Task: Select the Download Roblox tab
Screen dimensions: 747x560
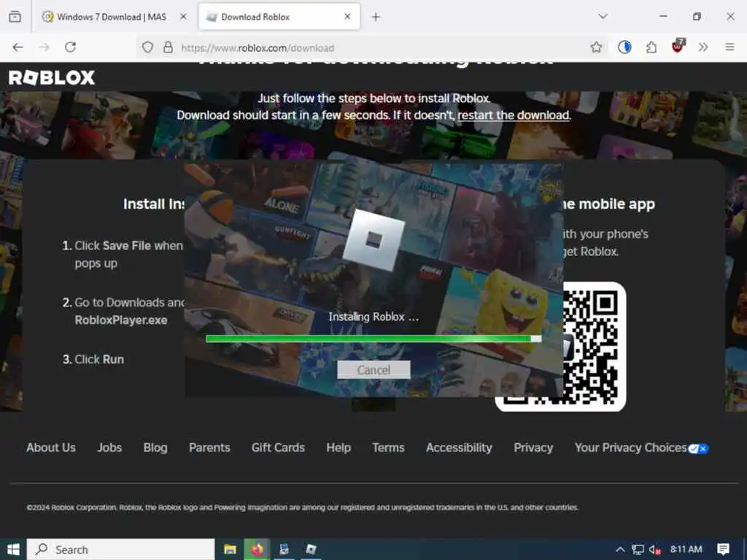Action: point(279,17)
